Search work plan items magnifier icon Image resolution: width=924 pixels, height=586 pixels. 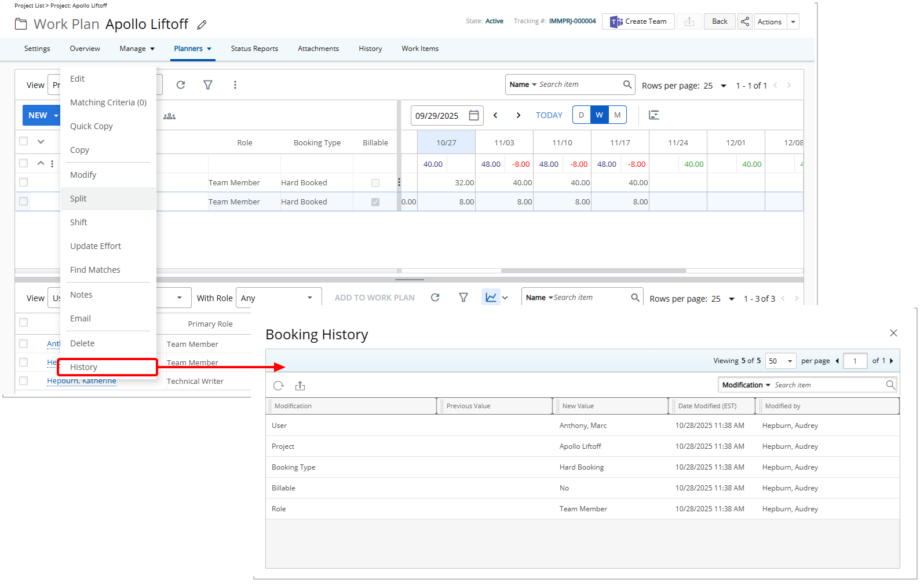[627, 85]
